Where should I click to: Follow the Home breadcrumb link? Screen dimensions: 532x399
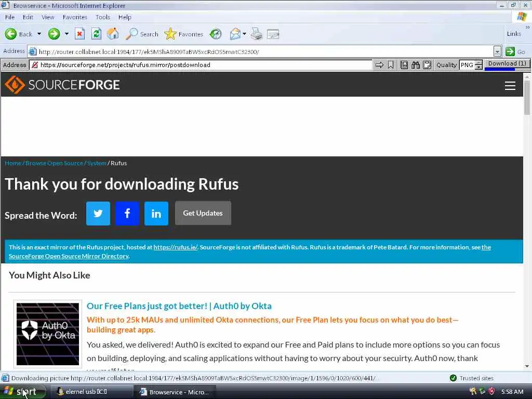pyautogui.click(x=13, y=163)
